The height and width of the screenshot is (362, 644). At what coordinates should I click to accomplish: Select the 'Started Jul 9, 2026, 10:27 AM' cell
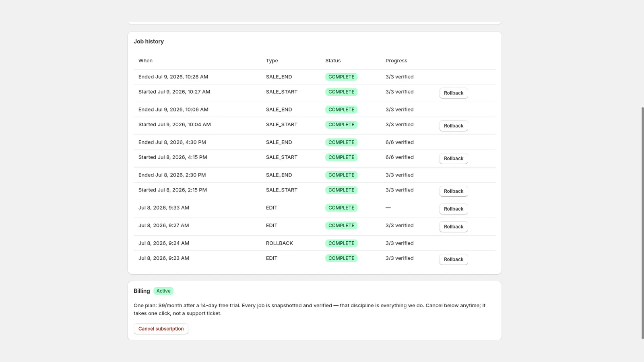click(197, 93)
